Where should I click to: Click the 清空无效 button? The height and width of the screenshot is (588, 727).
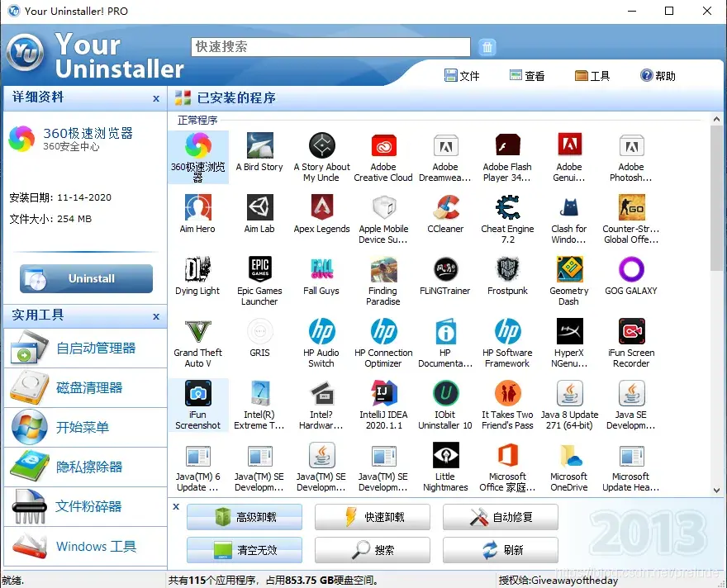point(245,550)
